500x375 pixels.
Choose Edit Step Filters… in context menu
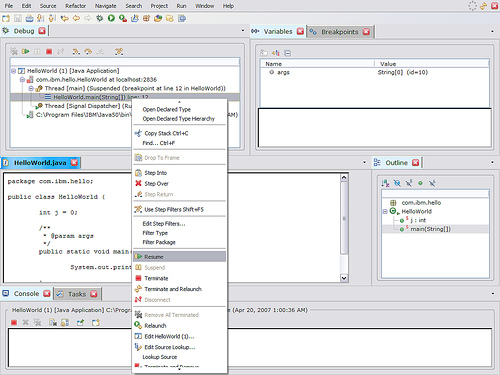pos(179,224)
